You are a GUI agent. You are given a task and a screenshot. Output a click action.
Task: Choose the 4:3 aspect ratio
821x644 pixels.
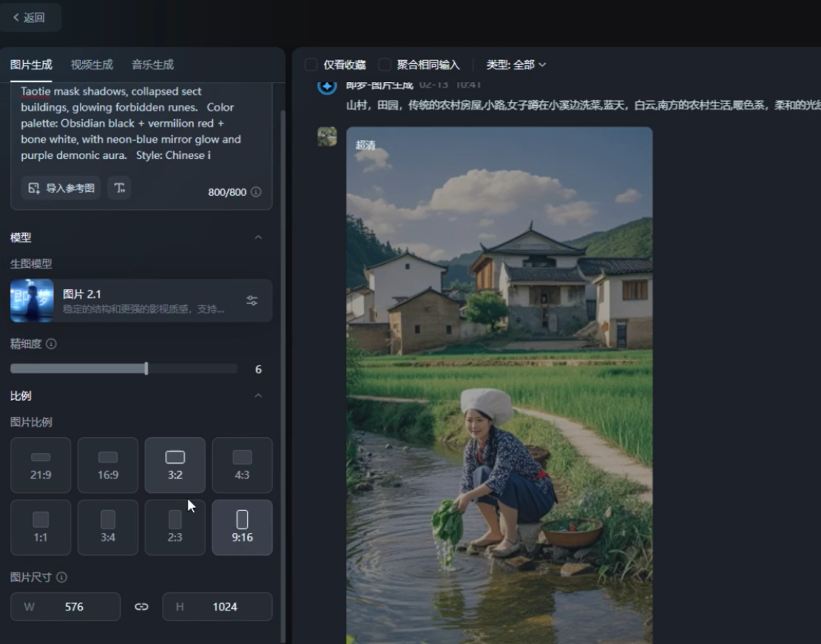click(x=242, y=465)
